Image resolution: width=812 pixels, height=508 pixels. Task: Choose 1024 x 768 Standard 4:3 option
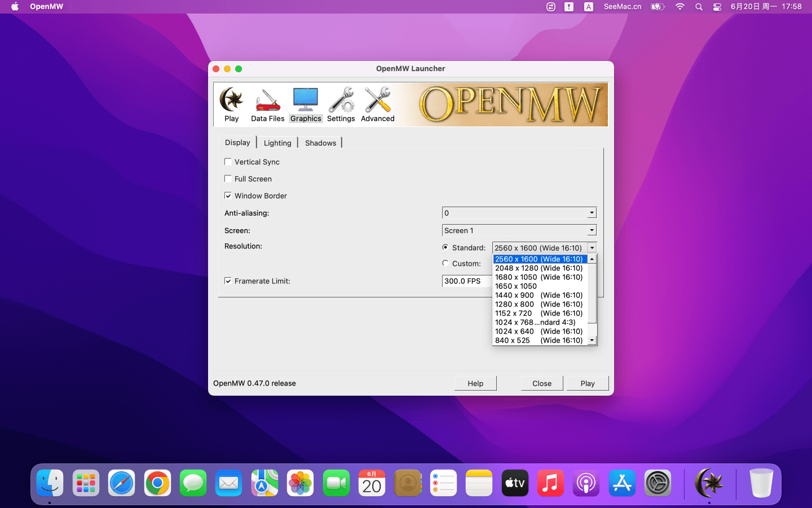coord(540,322)
